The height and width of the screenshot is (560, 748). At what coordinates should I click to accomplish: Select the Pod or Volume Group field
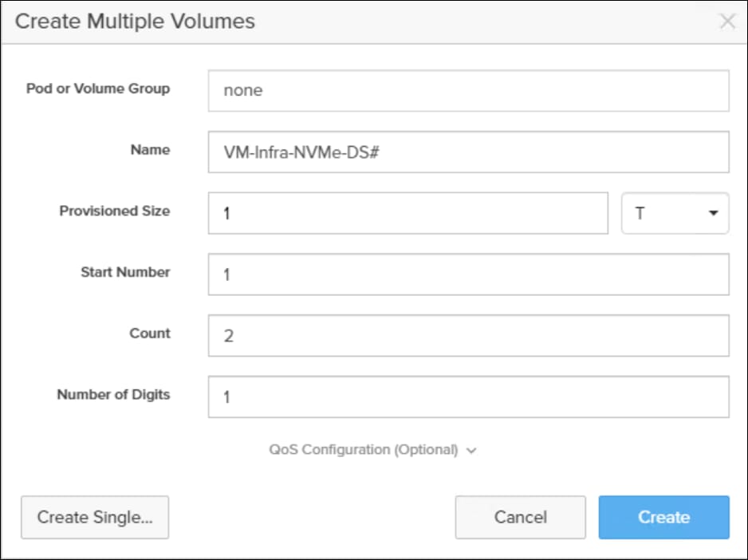(x=469, y=90)
